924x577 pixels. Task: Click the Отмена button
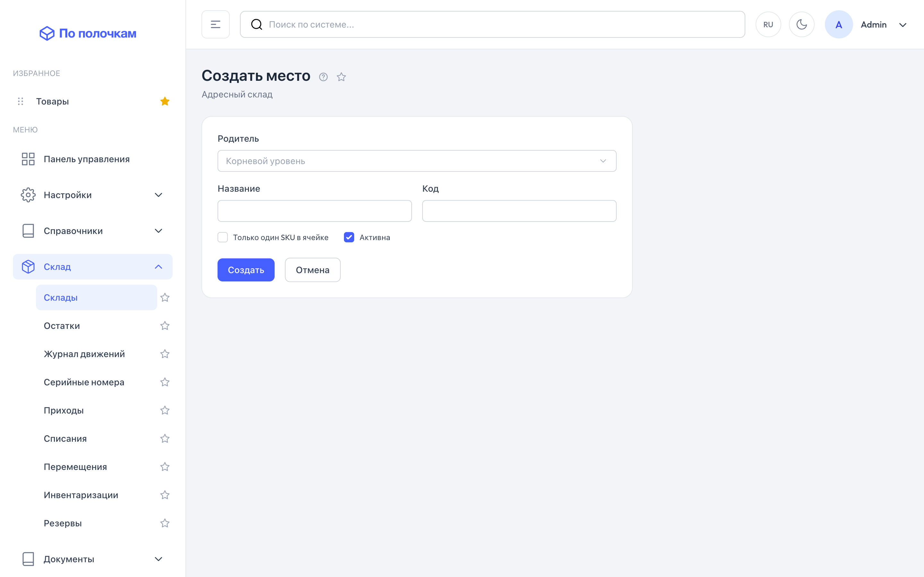(x=312, y=270)
